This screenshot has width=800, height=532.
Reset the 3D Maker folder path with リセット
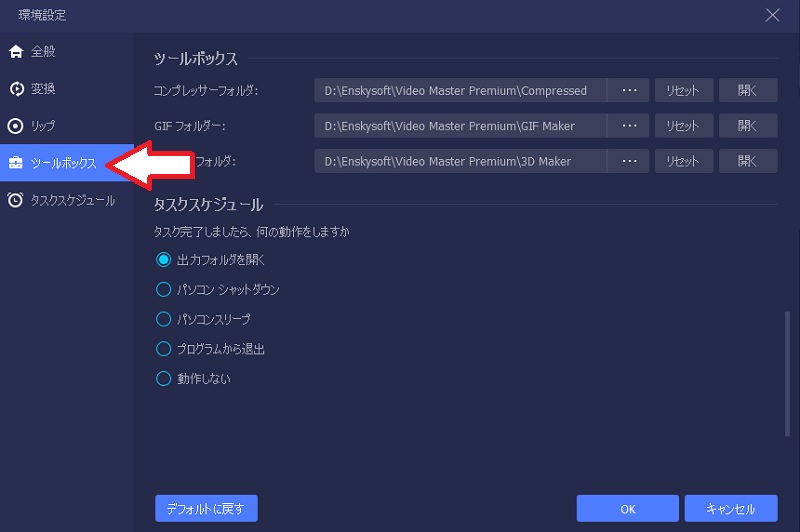click(x=684, y=161)
